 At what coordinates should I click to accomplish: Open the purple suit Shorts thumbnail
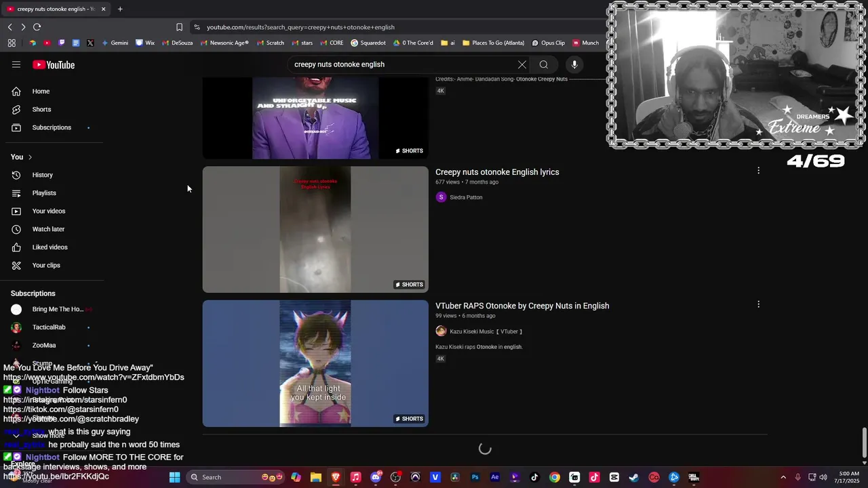pos(315,119)
